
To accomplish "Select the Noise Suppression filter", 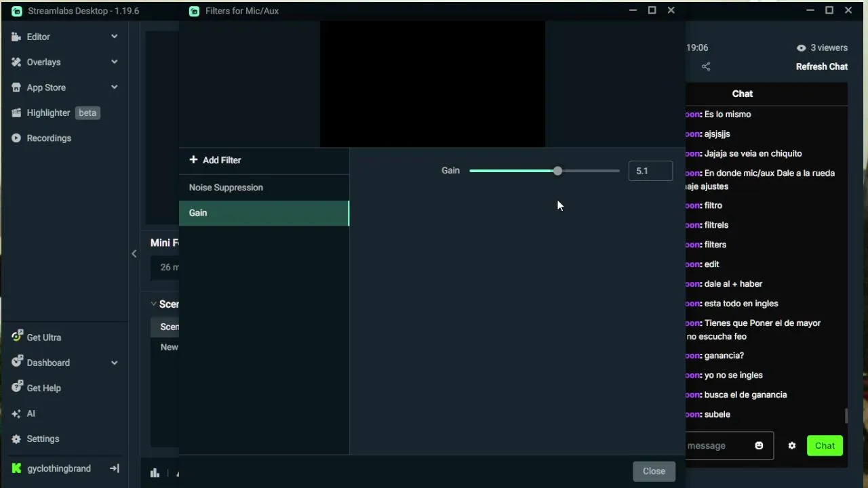I will 264,187.
